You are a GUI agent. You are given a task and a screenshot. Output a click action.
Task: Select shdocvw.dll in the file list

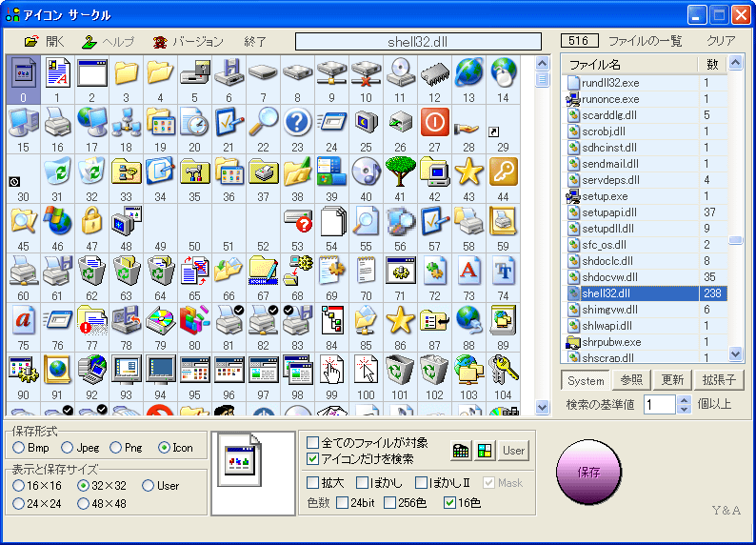click(x=645, y=277)
